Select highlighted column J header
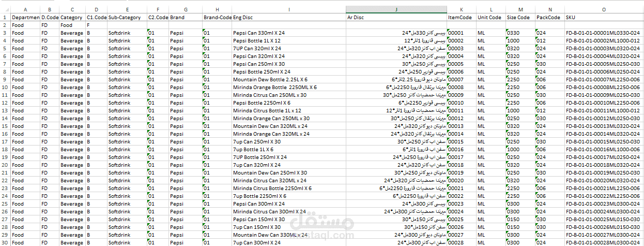The height and width of the screenshot is (246, 644). (x=396, y=9)
